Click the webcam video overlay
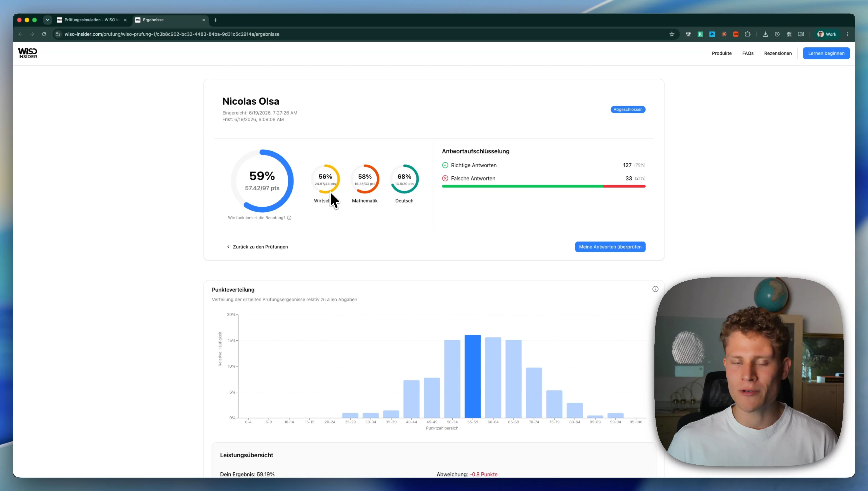 [749, 371]
